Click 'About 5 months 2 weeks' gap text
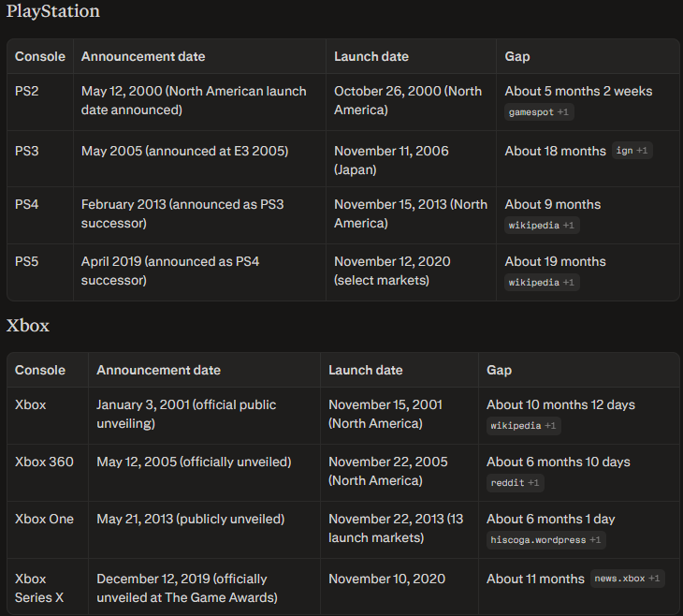 pos(578,91)
